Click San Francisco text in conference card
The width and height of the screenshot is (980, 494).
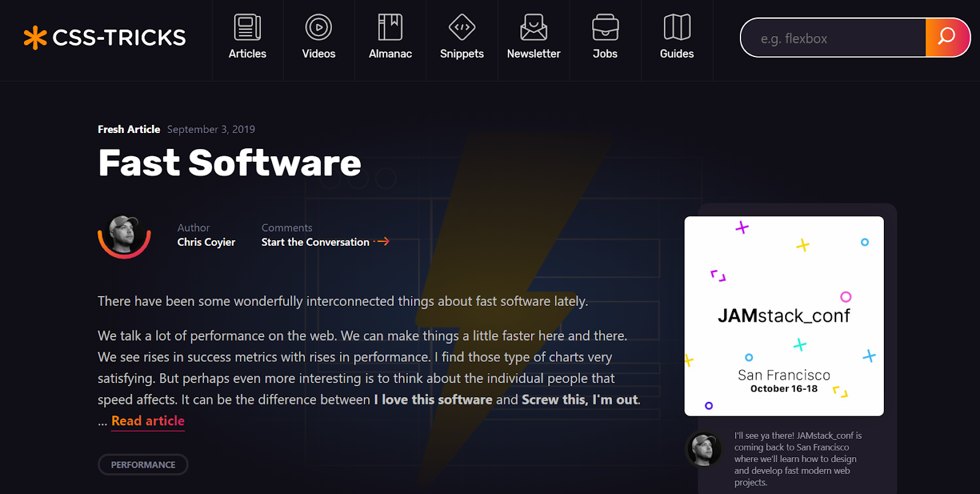pyautogui.click(x=784, y=375)
